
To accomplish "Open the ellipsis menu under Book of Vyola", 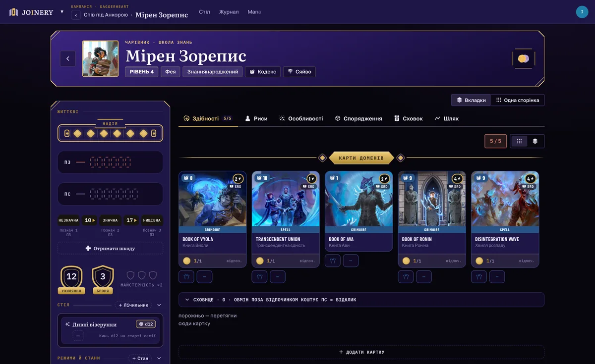I will [204, 277].
